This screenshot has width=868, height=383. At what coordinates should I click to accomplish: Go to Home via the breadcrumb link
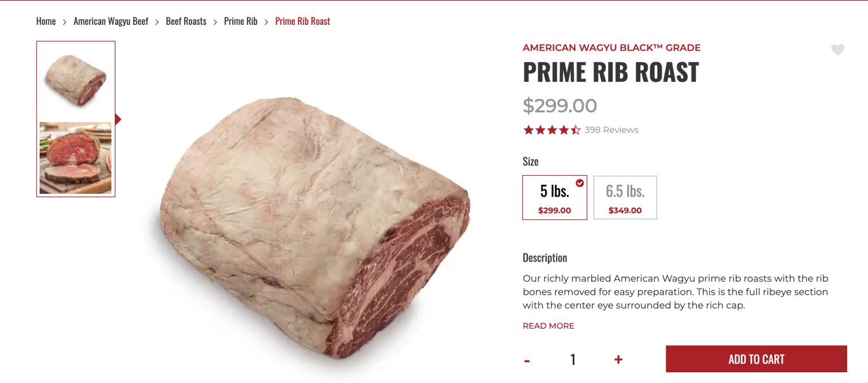pyautogui.click(x=46, y=21)
